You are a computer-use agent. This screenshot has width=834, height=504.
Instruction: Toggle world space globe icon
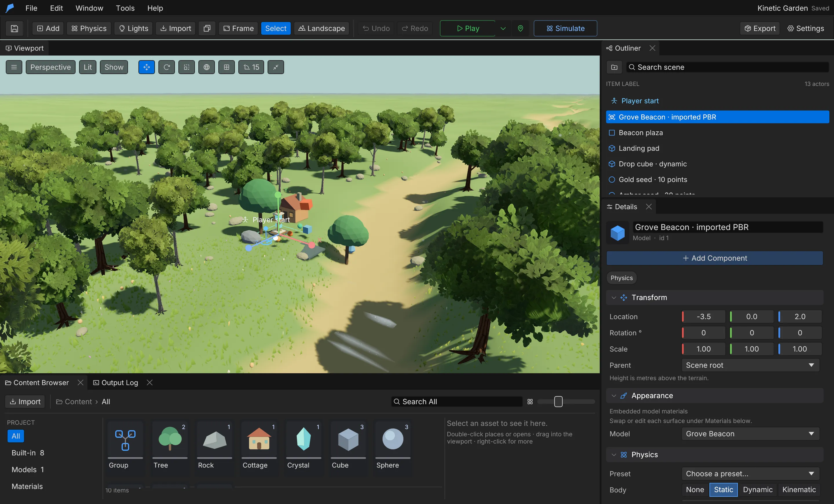206,67
